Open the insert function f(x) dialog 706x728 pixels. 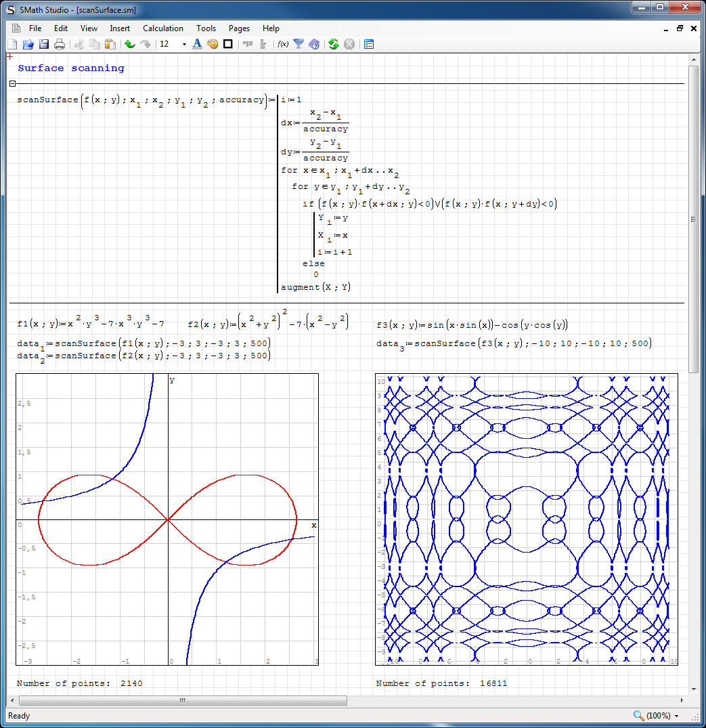pyautogui.click(x=282, y=45)
